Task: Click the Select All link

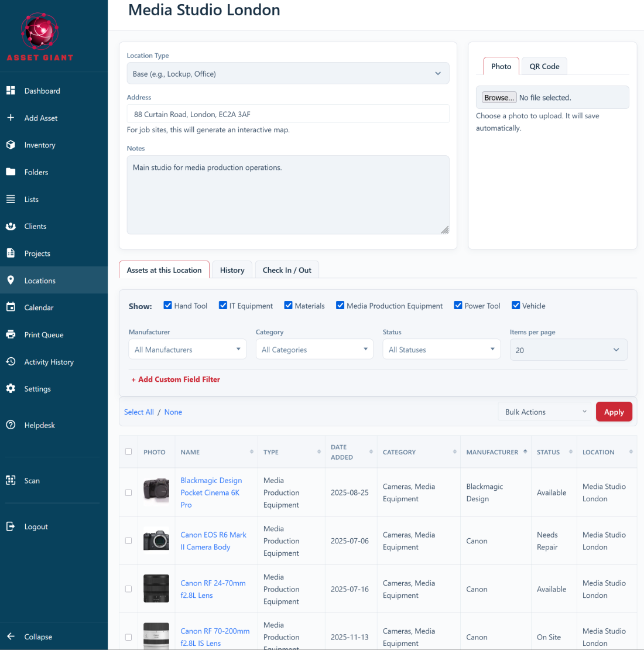Action: [x=139, y=412]
